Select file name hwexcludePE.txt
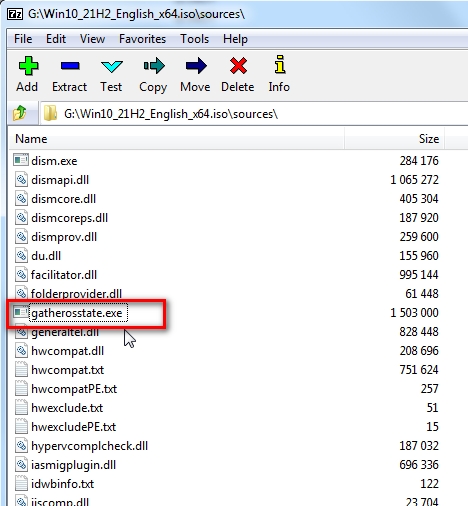The height and width of the screenshot is (506, 468). [x=73, y=427]
